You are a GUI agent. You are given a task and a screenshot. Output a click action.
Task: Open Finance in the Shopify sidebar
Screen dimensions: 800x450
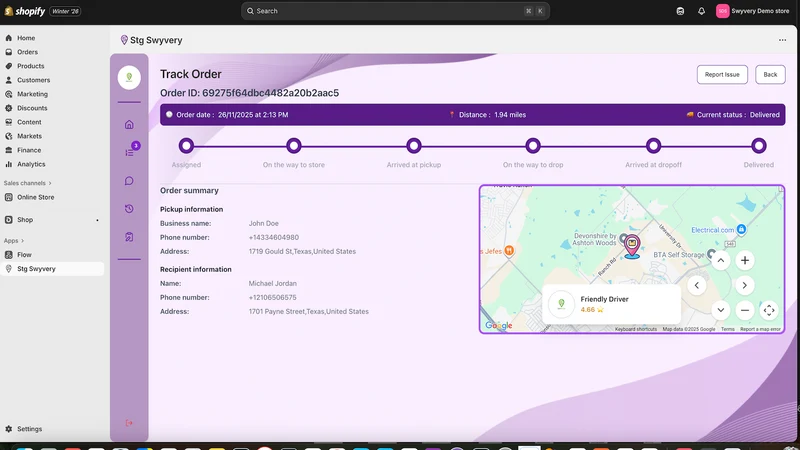(x=29, y=150)
